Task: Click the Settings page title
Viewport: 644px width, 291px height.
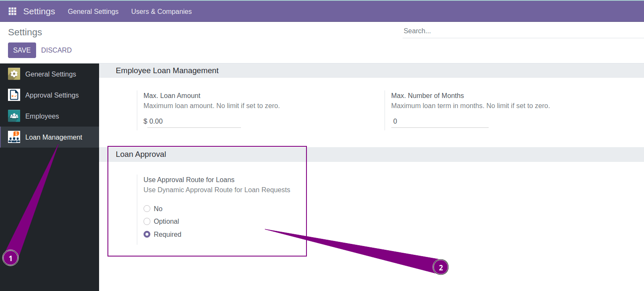Action: (x=25, y=32)
